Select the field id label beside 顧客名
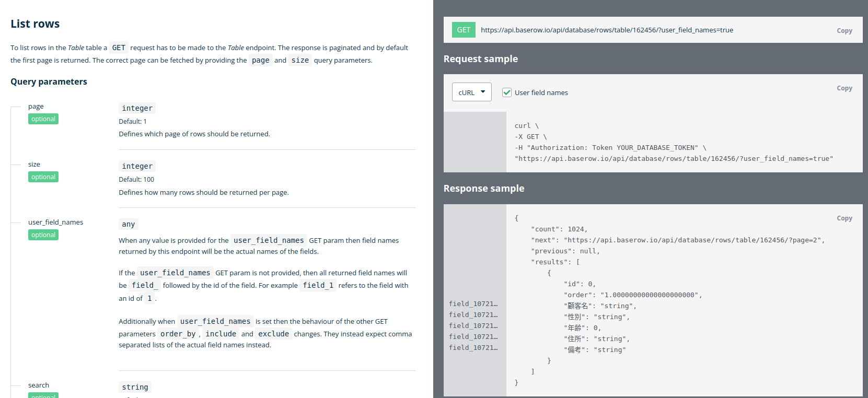The height and width of the screenshot is (398, 868). click(473, 304)
